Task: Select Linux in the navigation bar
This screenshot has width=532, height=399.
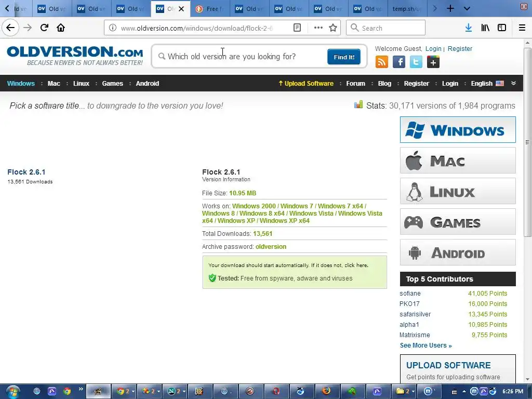Action: click(x=81, y=84)
